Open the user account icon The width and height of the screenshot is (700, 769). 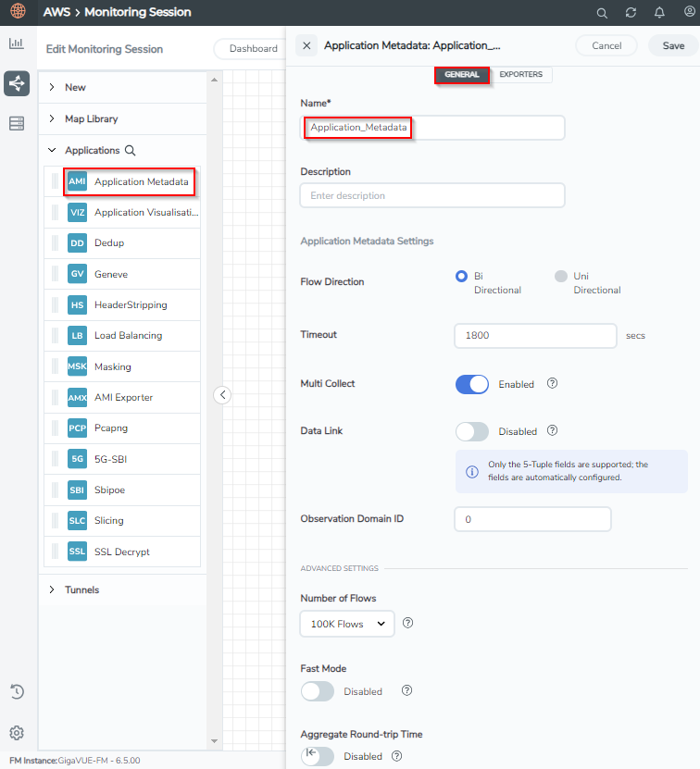689,12
